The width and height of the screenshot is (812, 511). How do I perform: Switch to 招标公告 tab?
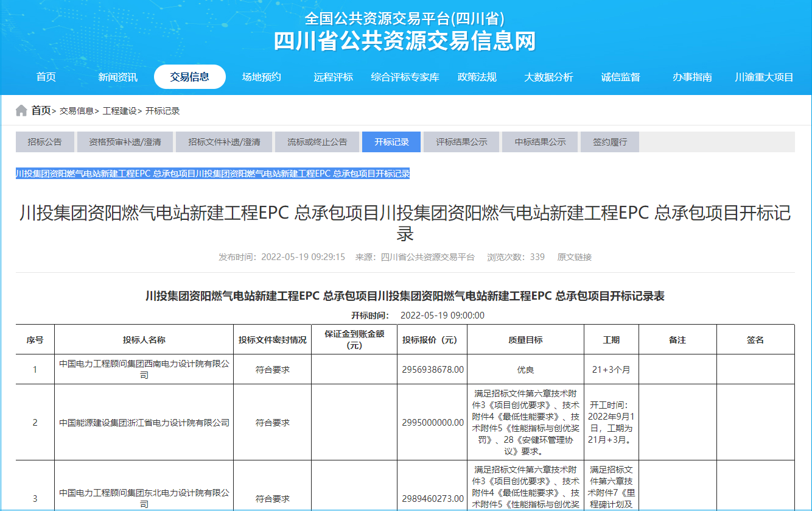(44, 142)
